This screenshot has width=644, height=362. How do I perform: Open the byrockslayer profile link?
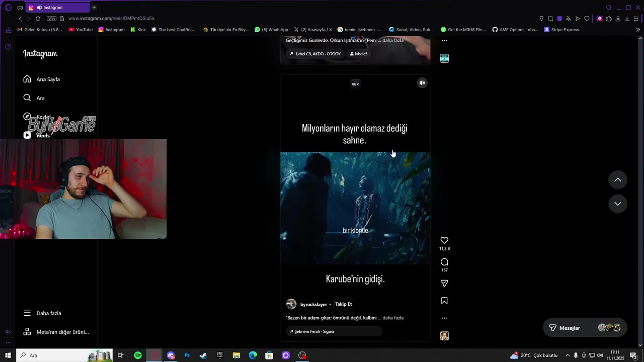[x=313, y=305]
